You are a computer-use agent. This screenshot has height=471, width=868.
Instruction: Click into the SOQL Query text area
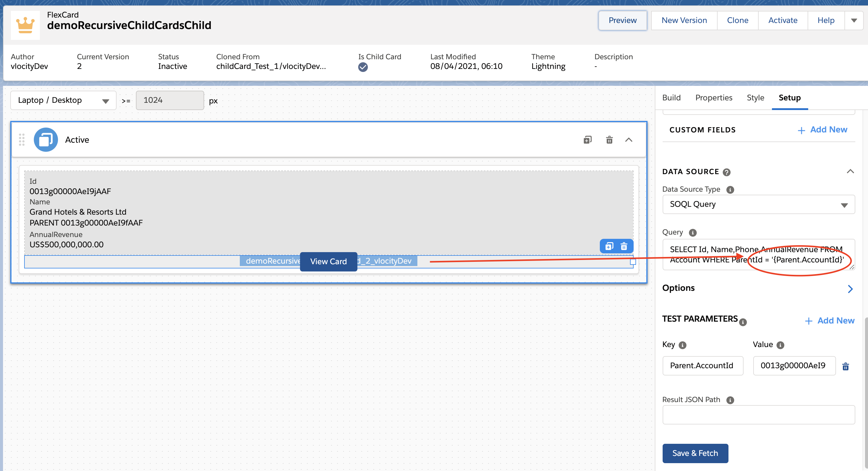758,254
